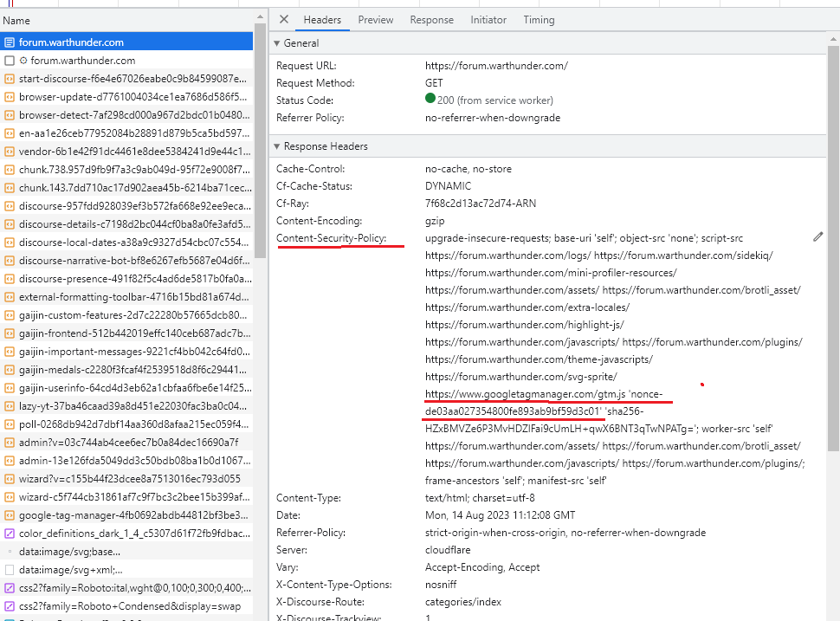Click script icon beside browser-update file
The width and height of the screenshot is (840, 621).
(10, 97)
